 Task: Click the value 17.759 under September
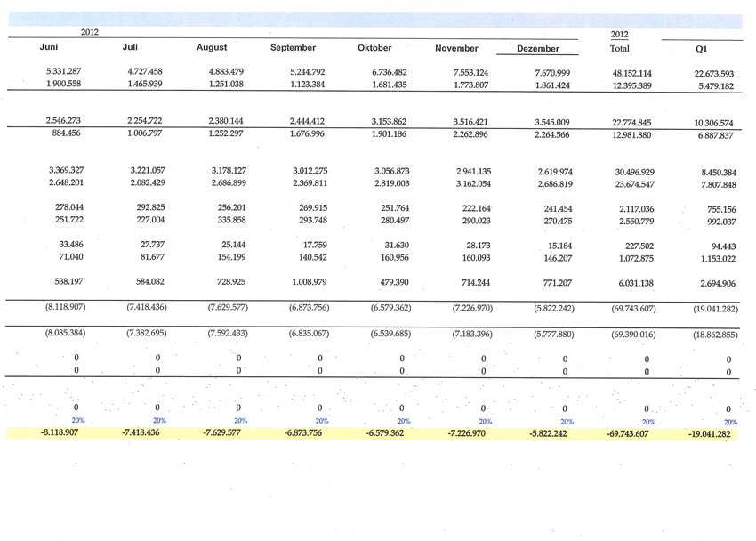[316, 245]
